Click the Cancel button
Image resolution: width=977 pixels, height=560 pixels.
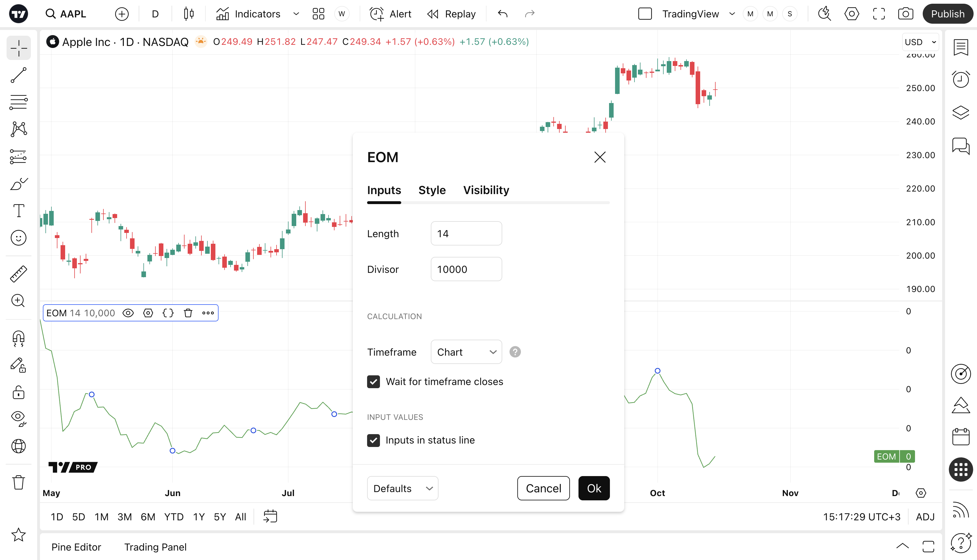click(543, 488)
